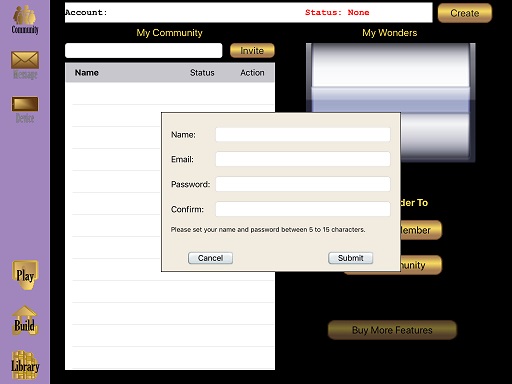This screenshot has height=384, width=512.
Task: Open the Message envelope icon
Action: (25, 65)
